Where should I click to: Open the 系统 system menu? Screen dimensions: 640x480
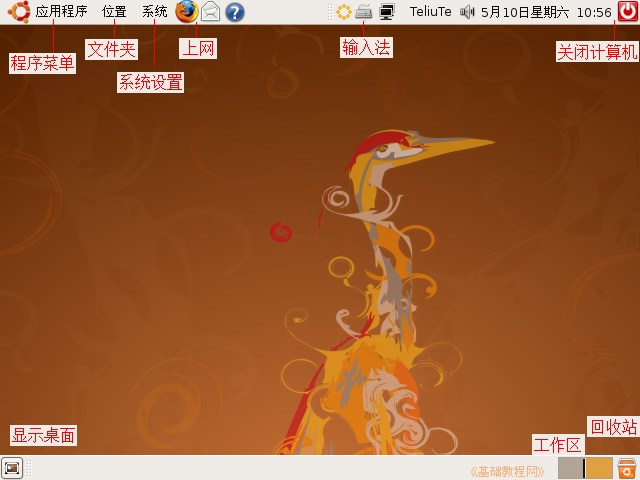click(155, 11)
